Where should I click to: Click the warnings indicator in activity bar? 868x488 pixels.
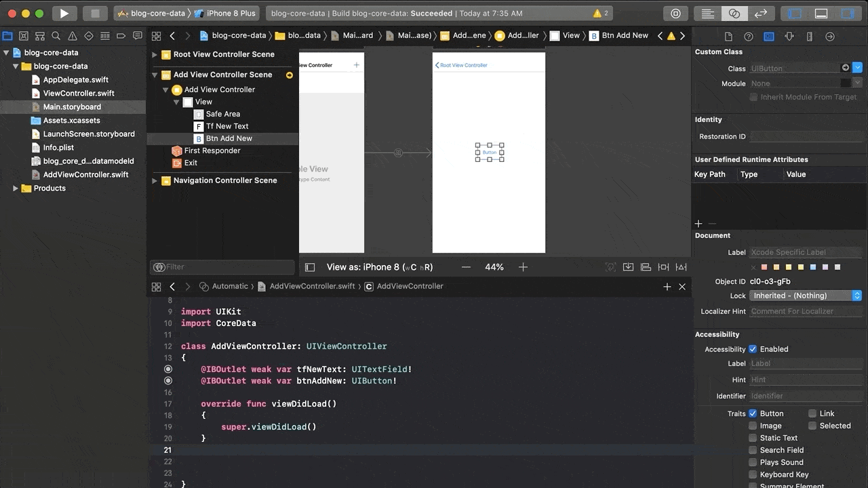click(601, 13)
